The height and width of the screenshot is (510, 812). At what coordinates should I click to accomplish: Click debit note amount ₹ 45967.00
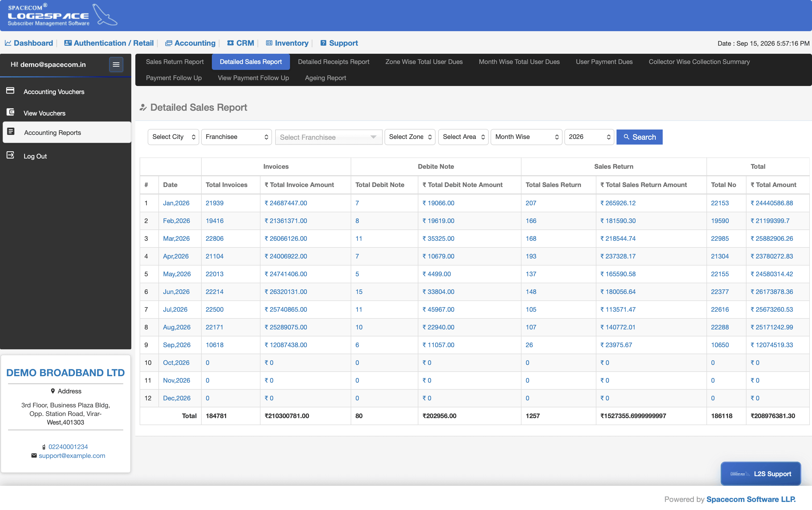coord(438,309)
